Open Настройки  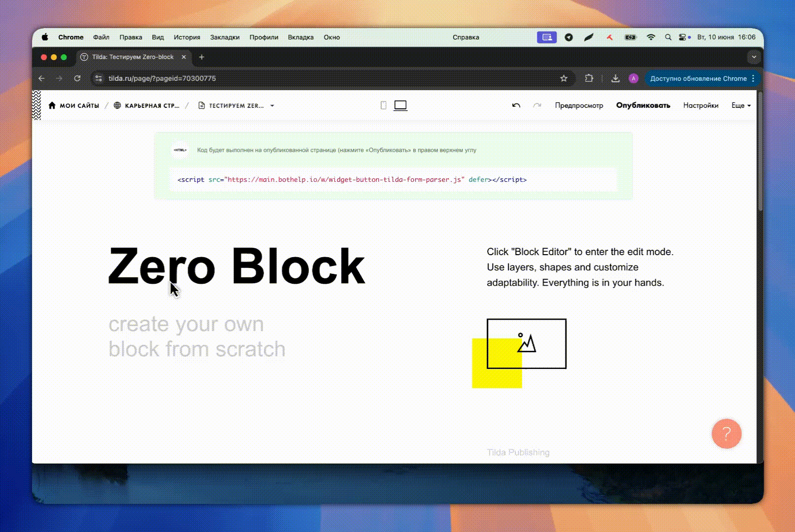pos(700,105)
